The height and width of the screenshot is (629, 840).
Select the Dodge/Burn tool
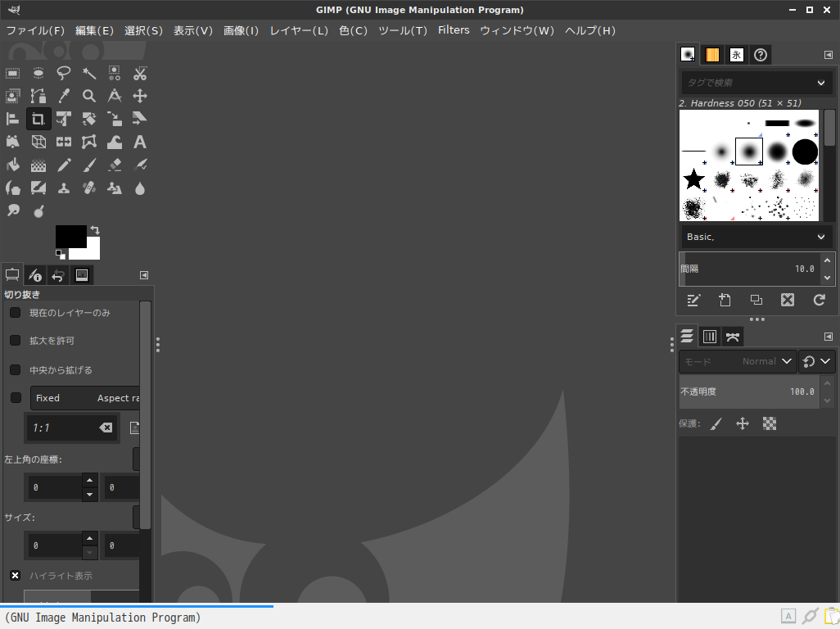[x=38, y=210]
